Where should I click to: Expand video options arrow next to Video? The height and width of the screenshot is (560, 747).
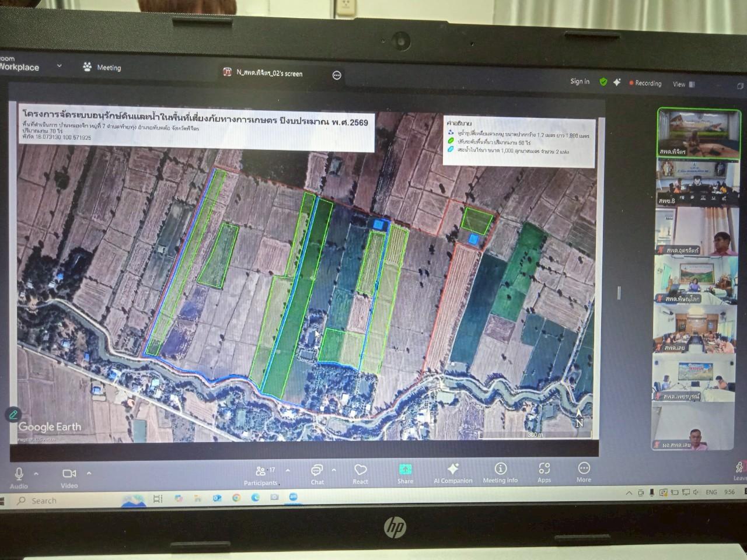pos(89,473)
